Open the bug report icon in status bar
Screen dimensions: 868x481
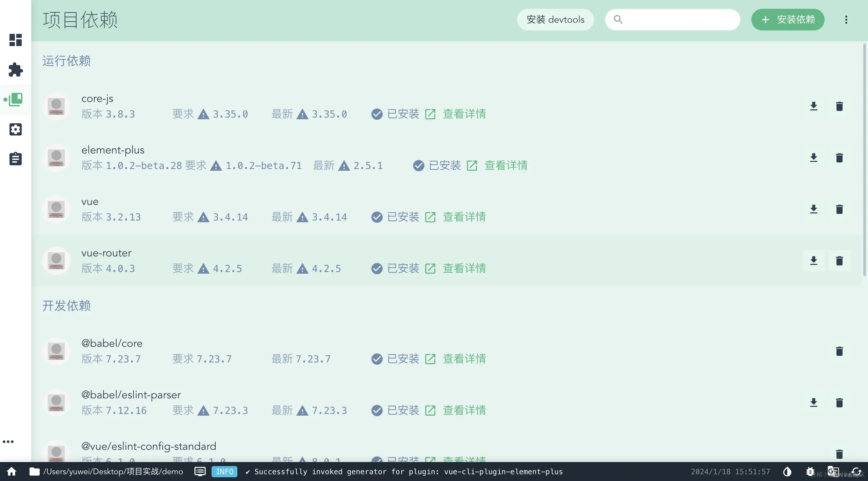point(810,472)
